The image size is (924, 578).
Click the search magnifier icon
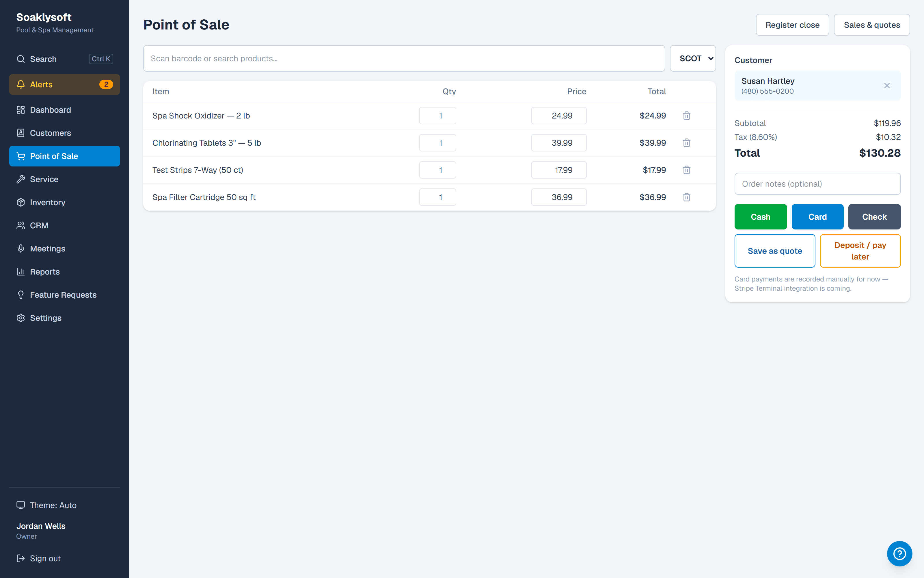click(x=21, y=59)
